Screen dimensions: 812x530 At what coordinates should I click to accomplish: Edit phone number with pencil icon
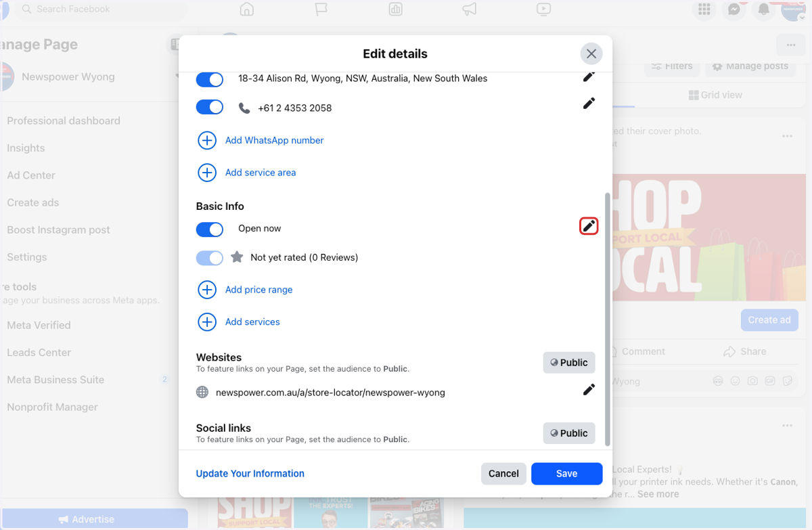coord(589,104)
